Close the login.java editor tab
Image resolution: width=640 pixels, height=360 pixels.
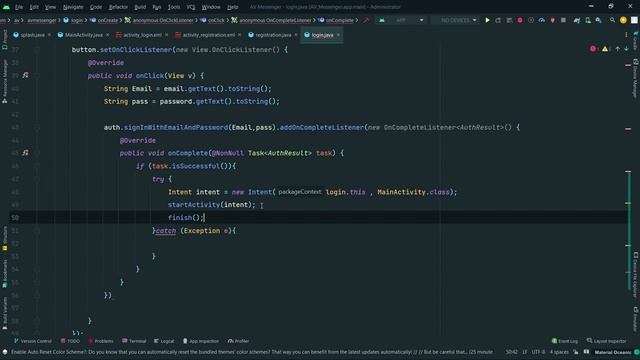(338, 35)
